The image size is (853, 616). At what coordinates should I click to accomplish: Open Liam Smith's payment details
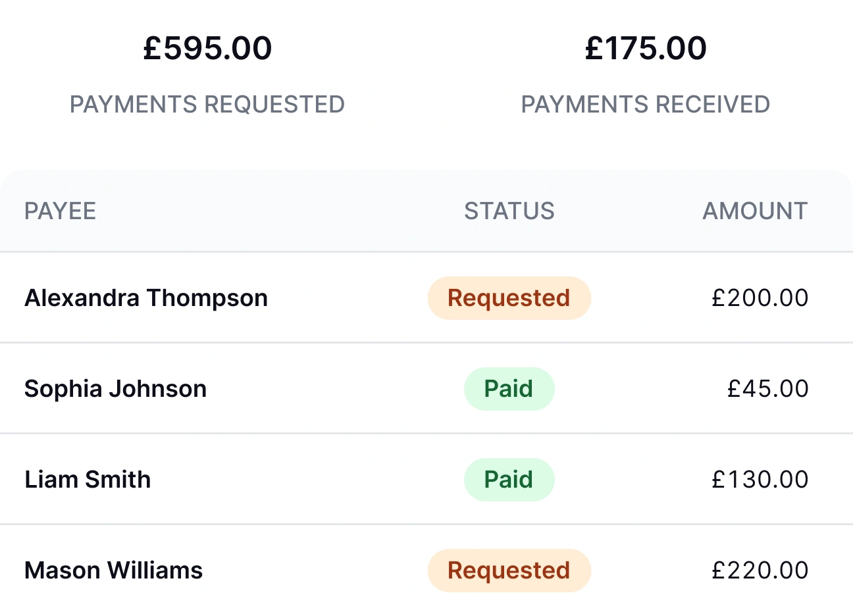[87, 479]
